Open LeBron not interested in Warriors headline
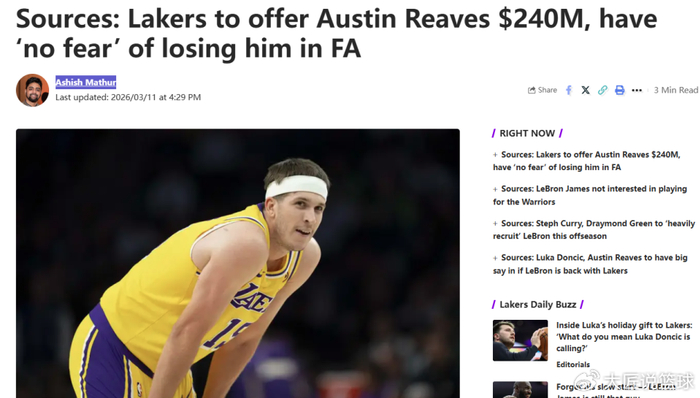This screenshot has width=700, height=398. pos(590,195)
